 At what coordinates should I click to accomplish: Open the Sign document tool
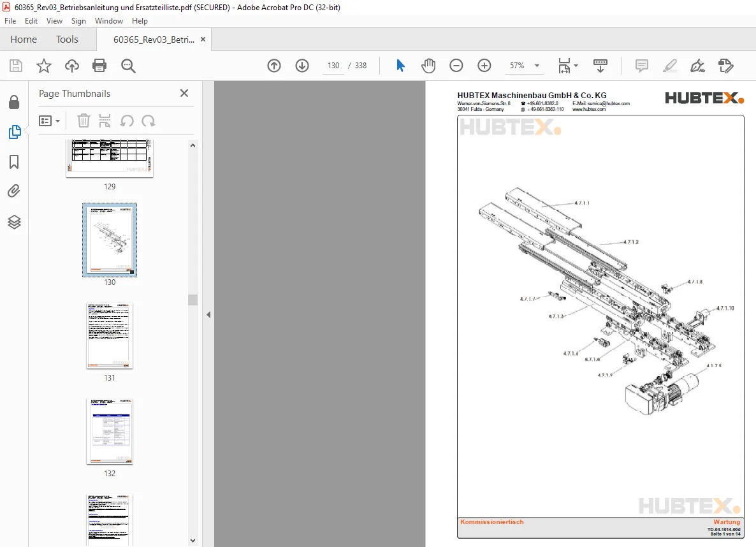coord(697,66)
